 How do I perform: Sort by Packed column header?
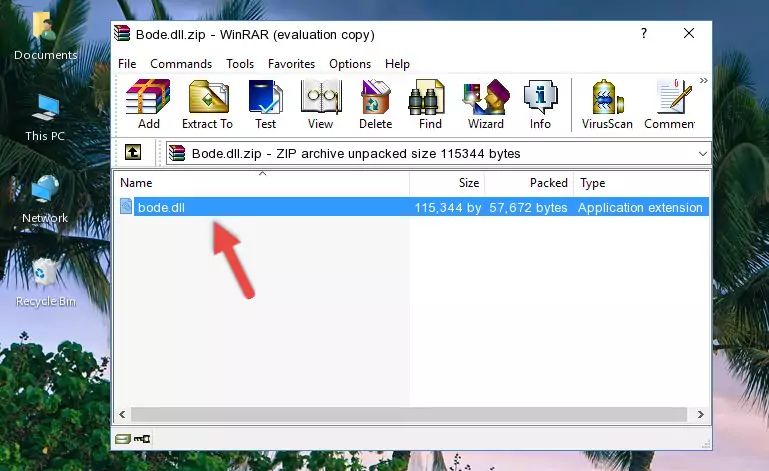point(529,183)
